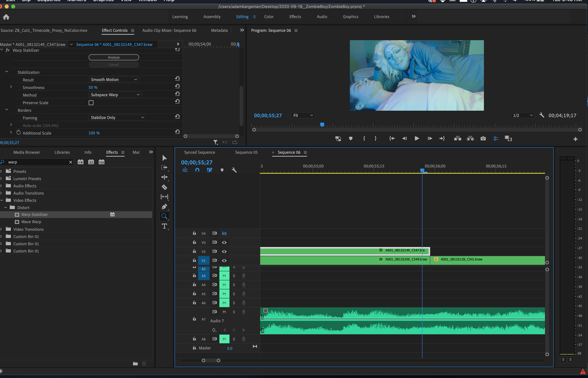This screenshot has height=378, width=588.
Task: Select the Type tool
Action: pyautogui.click(x=164, y=226)
